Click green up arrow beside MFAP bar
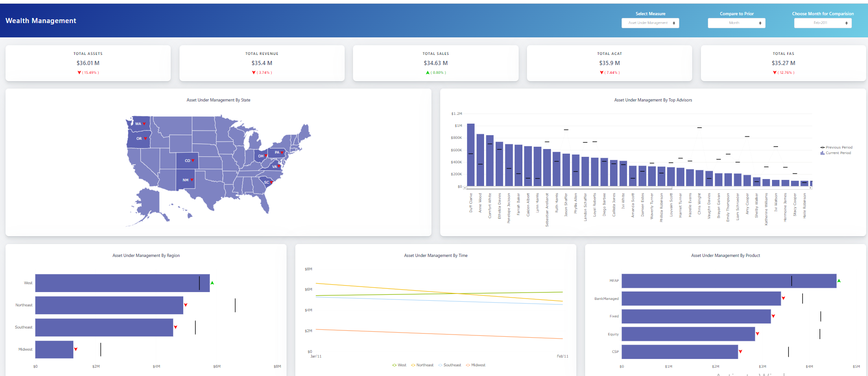This screenshot has width=868, height=376. click(x=839, y=281)
